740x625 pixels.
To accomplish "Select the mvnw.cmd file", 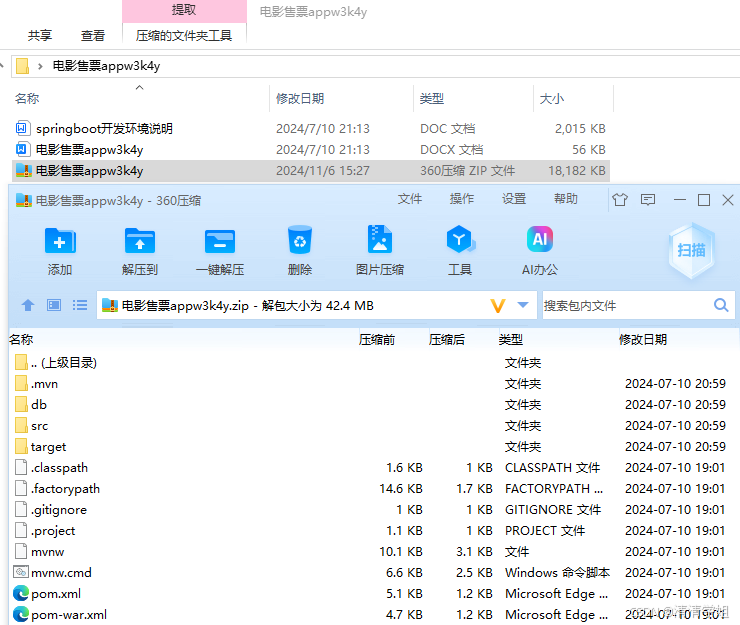I will (x=61, y=573).
